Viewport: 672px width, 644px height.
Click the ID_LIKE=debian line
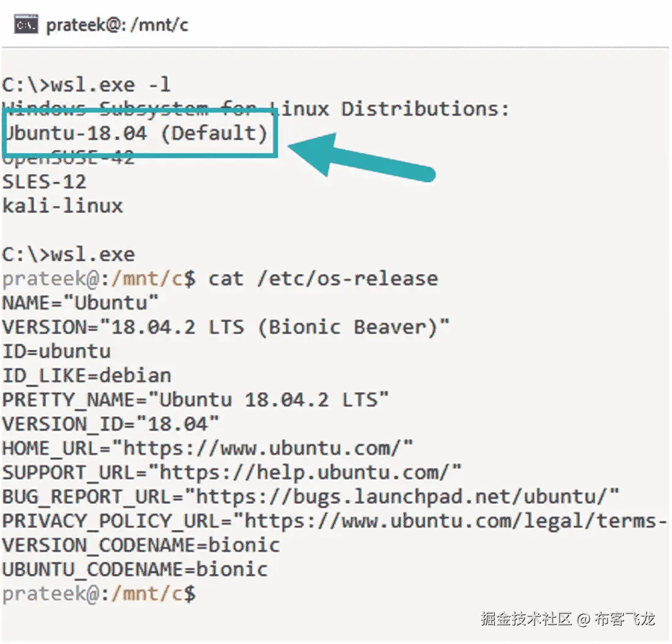point(86,375)
